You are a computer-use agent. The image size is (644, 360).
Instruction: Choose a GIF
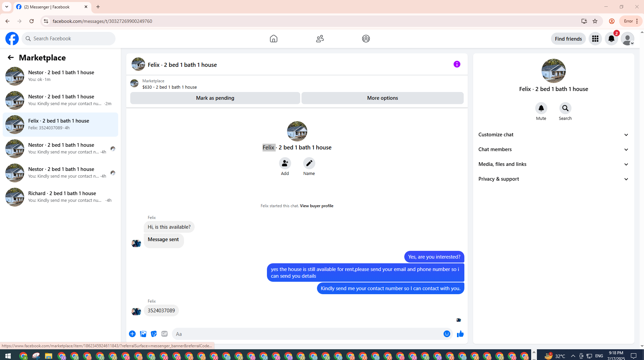point(165,334)
